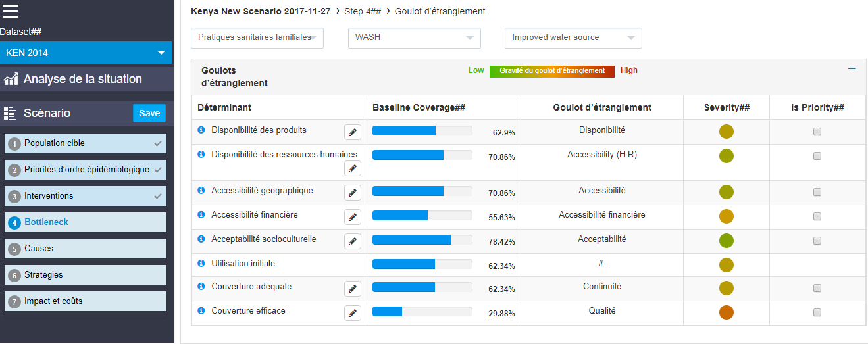Open the hamburger menu icon
The width and height of the screenshot is (868, 344).
11,10
